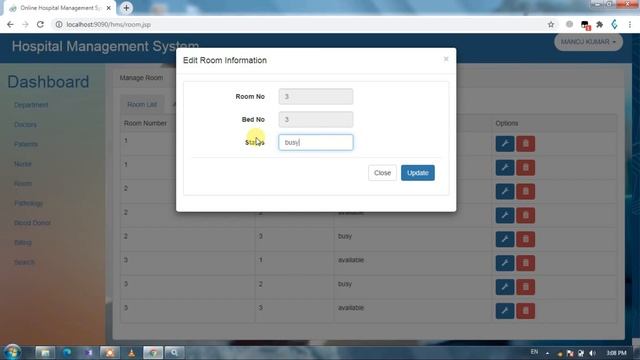Open Pathology in the sidebar
The height and width of the screenshot is (360, 640).
pyautogui.click(x=28, y=203)
